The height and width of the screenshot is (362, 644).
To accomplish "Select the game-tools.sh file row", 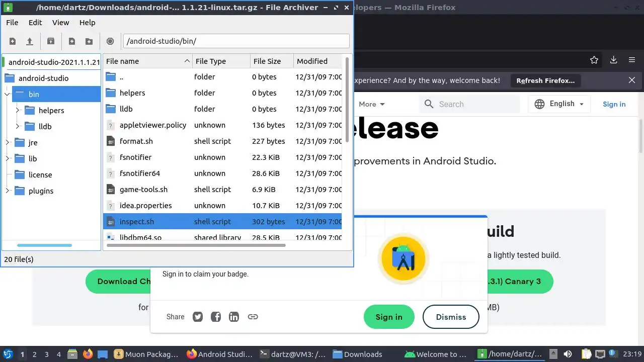I will click(222, 190).
